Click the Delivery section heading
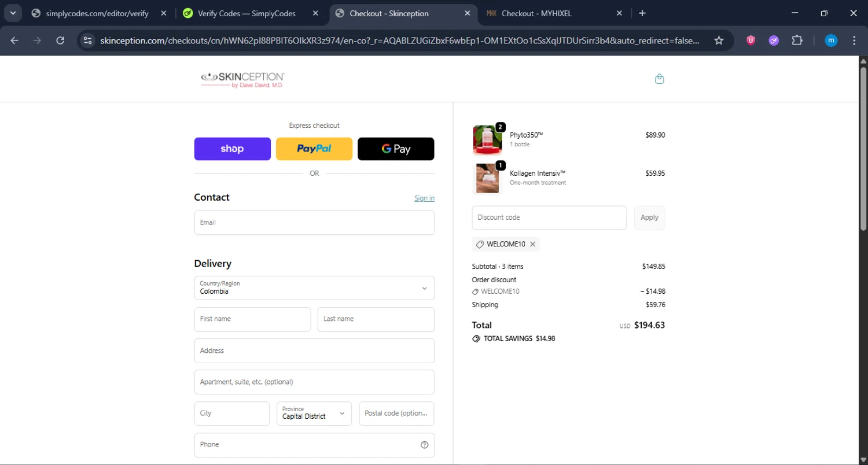This screenshot has height=465, width=868. tap(212, 264)
